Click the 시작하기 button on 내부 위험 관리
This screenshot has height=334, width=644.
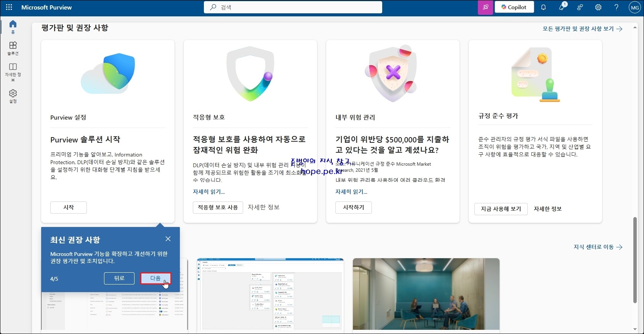354,208
